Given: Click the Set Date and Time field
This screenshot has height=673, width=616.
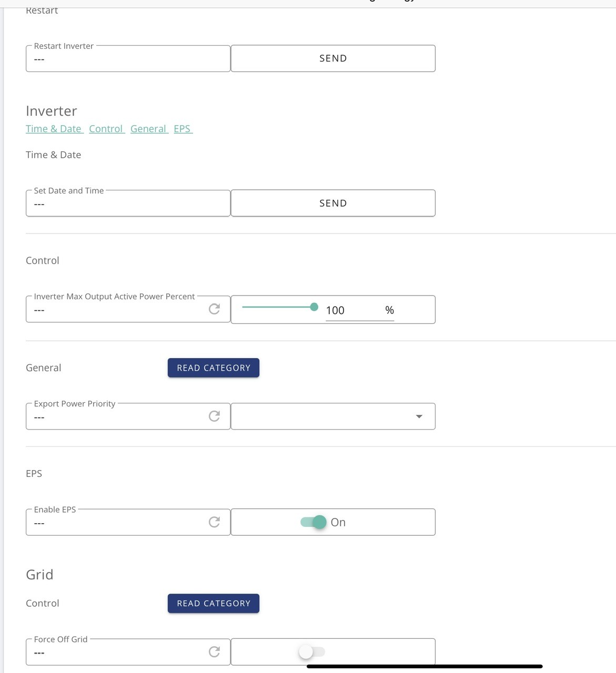Looking at the screenshot, I should coord(128,203).
